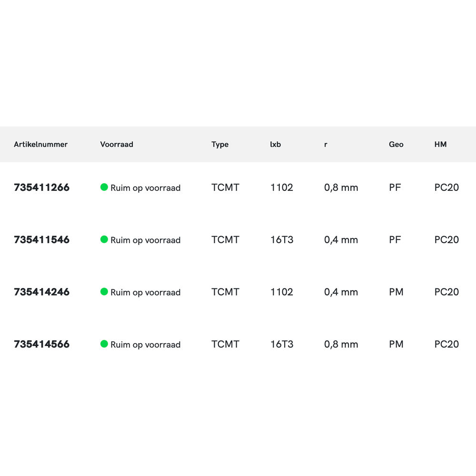Click the green stock status dot for 735414566
Screen dimensions: 476x476
104,344
